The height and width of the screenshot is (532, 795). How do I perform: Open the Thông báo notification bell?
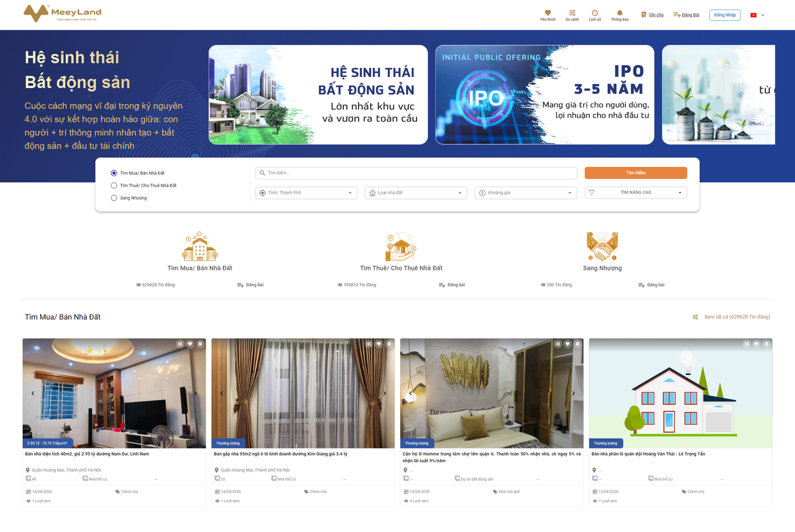619,13
